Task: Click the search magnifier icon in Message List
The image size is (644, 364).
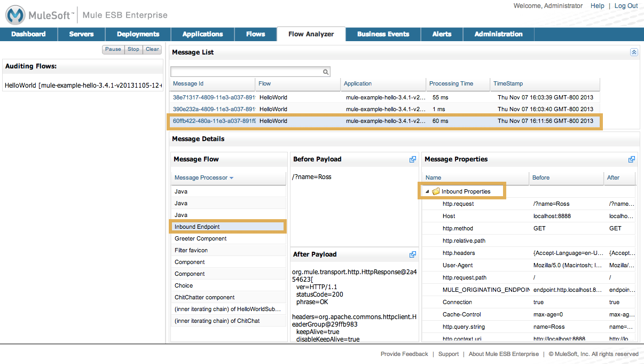Action: 326,72
